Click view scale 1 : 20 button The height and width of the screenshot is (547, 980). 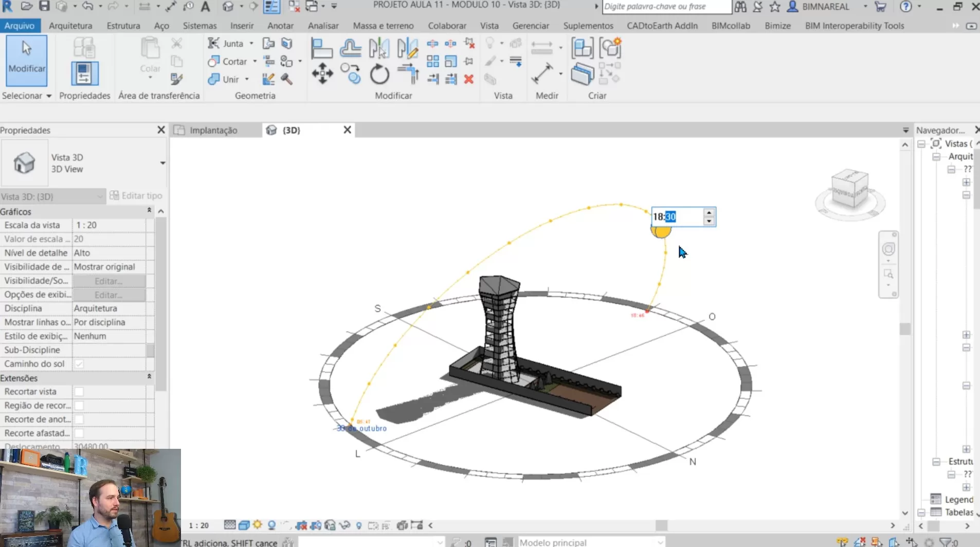(199, 525)
